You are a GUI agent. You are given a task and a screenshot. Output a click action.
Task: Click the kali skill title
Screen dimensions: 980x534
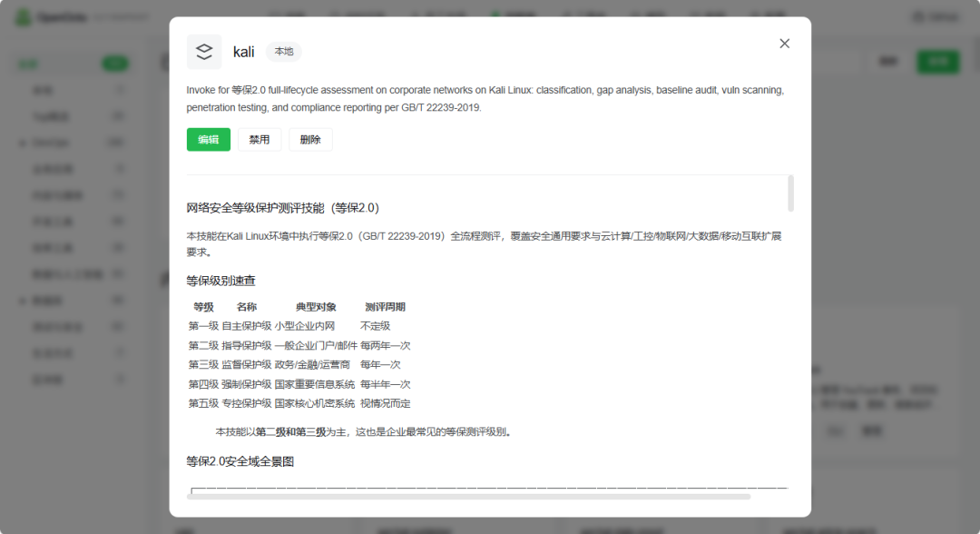(244, 52)
